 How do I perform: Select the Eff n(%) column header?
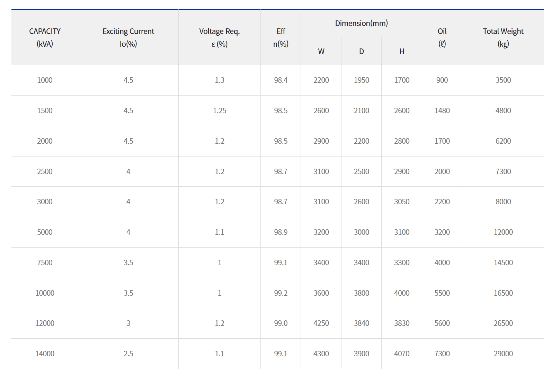281,37
